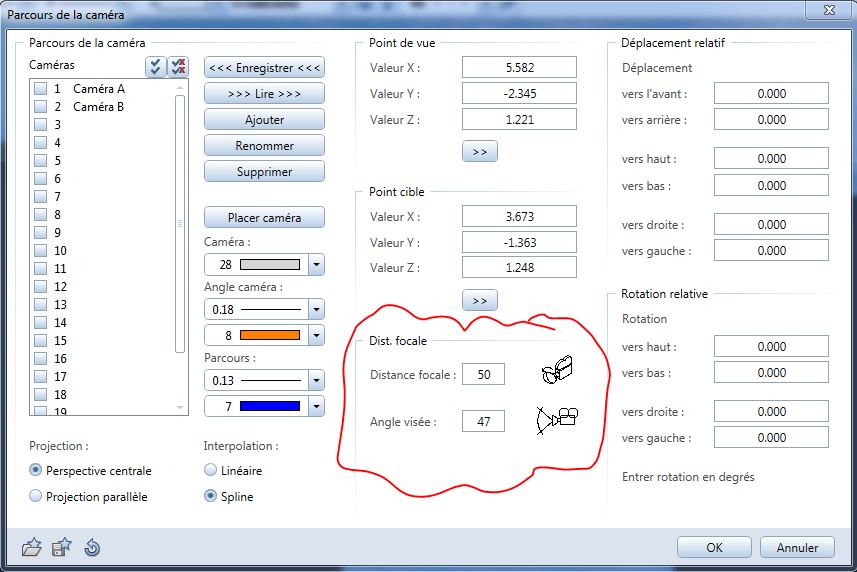Check the box for Caméra B

[40, 107]
